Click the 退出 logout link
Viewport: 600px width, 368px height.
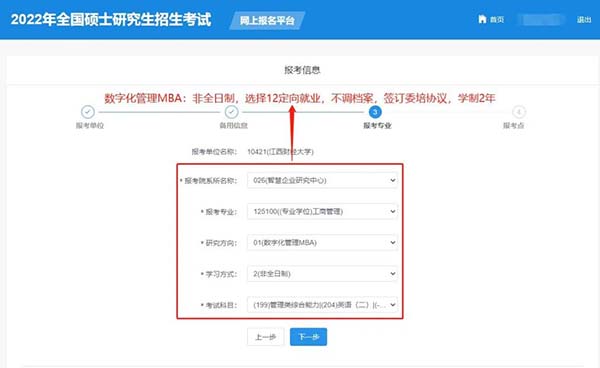coord(584,20)
